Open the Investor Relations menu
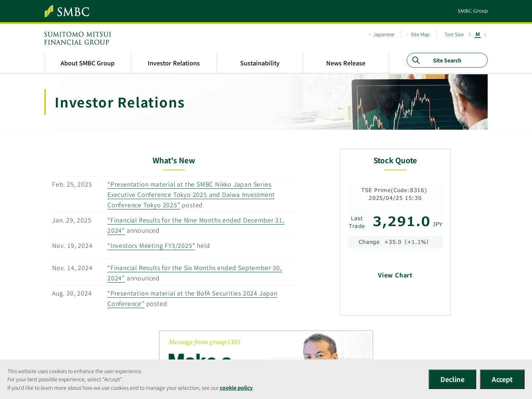This screenshot has height=399, width=532. click(174, 63)
